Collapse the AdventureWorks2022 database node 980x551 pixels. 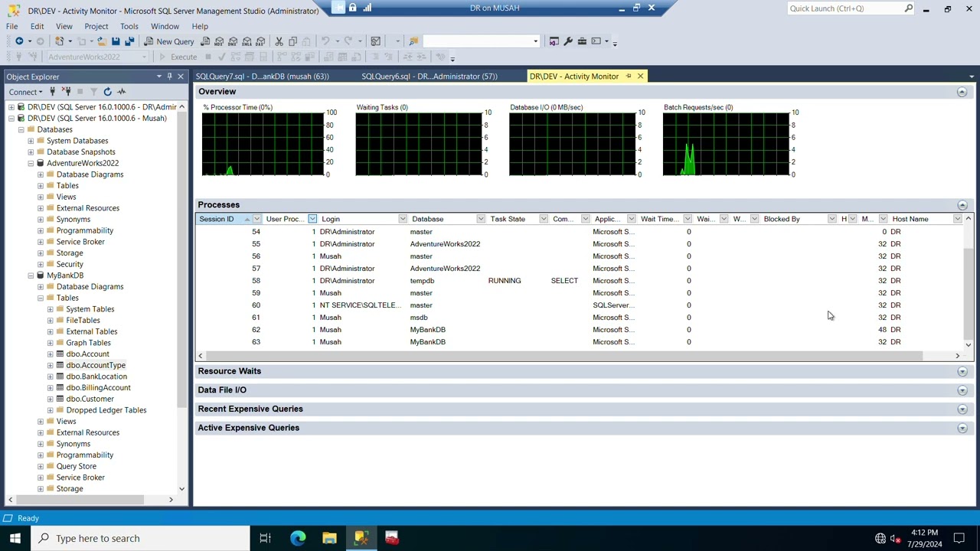click(x=31, y=163)
